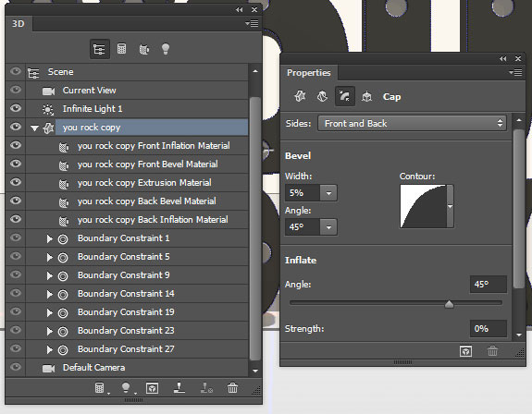Screen dimensions: 532x414
Task: Select Default Camera item
Action: click(93, 368)
